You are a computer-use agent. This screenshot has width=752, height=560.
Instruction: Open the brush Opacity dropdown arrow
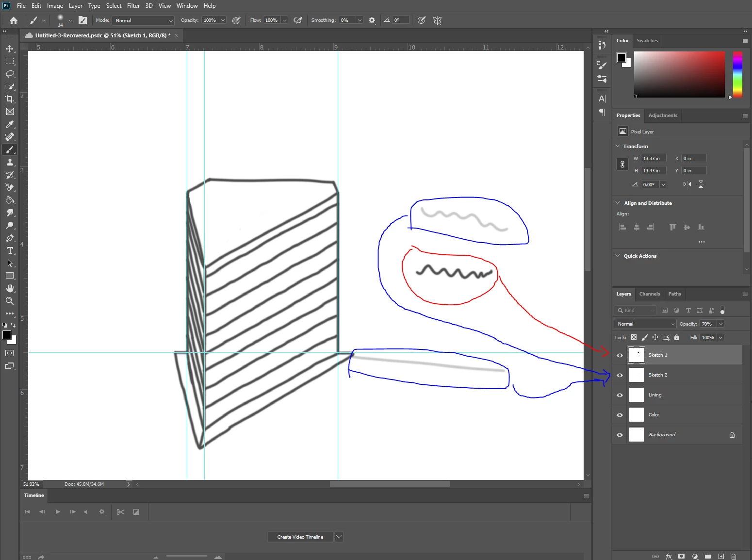click(223, 20)
